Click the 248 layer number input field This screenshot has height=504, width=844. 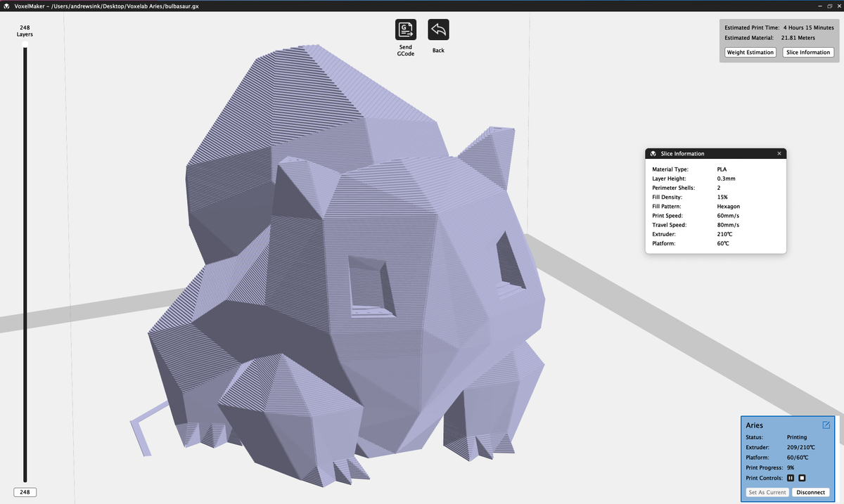click(x=25, y=492)
